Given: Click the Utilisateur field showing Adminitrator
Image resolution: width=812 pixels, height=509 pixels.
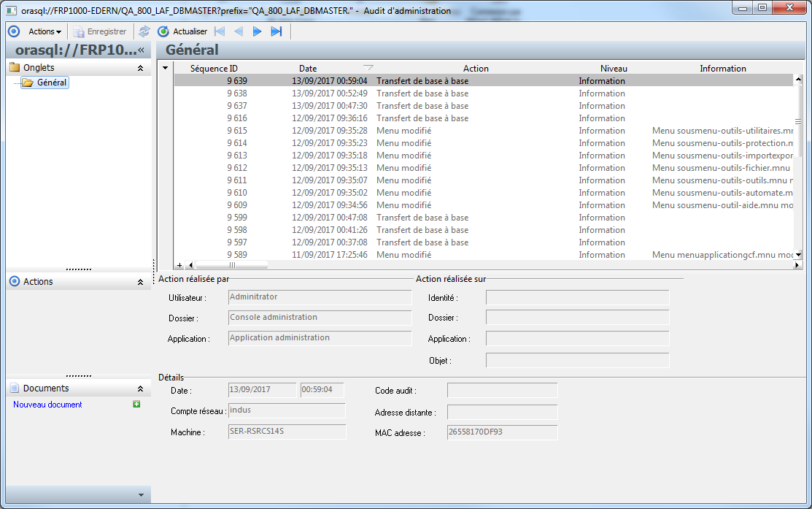Looking at the screenshot, I should (320, 297).
